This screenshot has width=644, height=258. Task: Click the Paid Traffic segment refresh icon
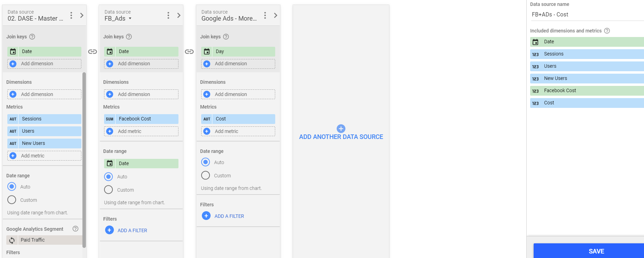click(12, 240)
